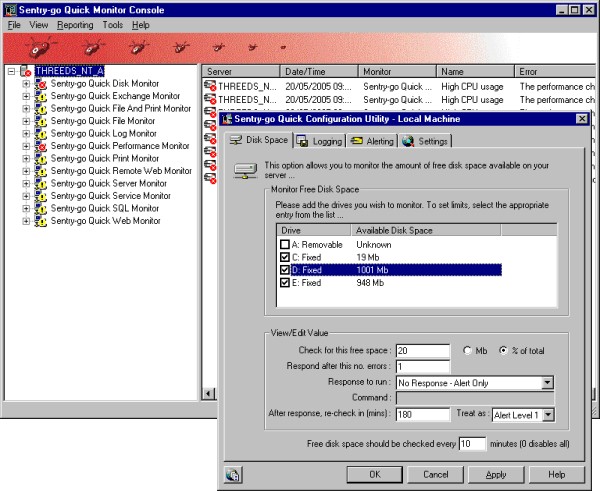The height and width of the screenshot is (491, 600).
Task: Click the Performance Monitor tree icon
Action: pyautogui.click(x=40, y=146)
